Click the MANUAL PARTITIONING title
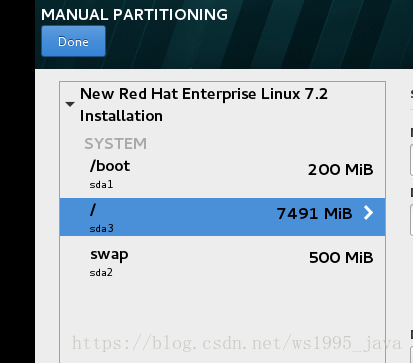Viewport: 413px width, 363px height. click(134, 15)
